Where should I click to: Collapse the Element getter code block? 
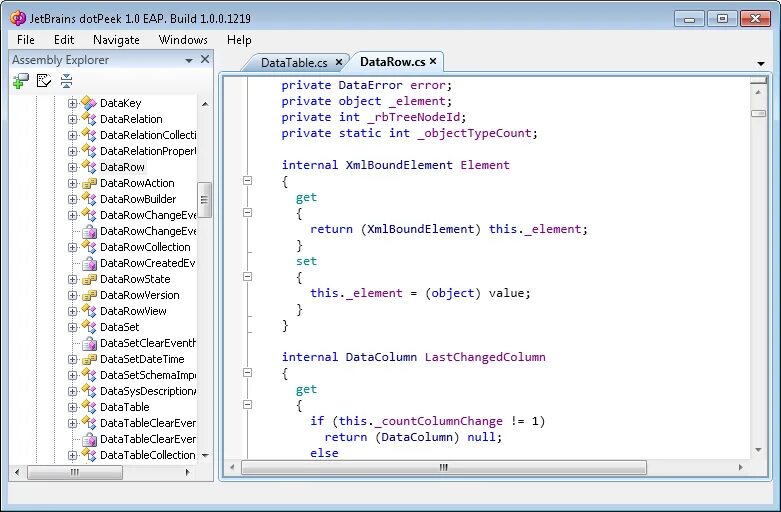pyautogui.click(x=248, y=213)
